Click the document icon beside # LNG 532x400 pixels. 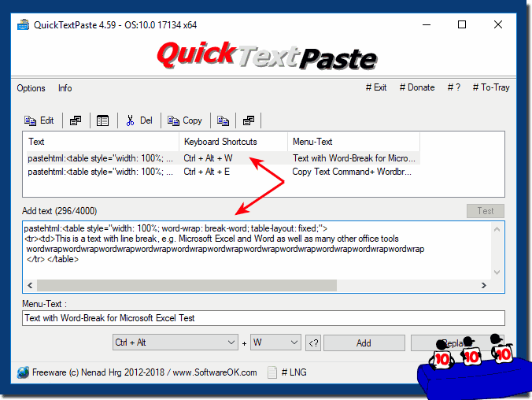point(272,372)
